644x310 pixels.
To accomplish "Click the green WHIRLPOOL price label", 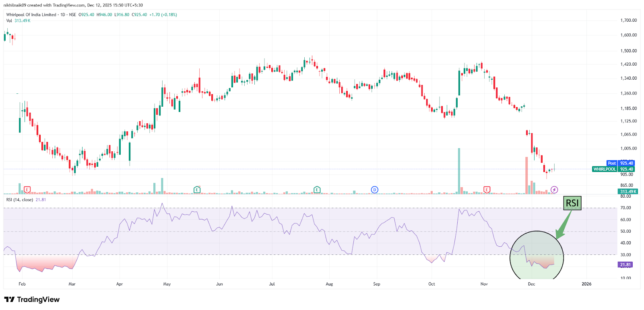I will 605,169.
